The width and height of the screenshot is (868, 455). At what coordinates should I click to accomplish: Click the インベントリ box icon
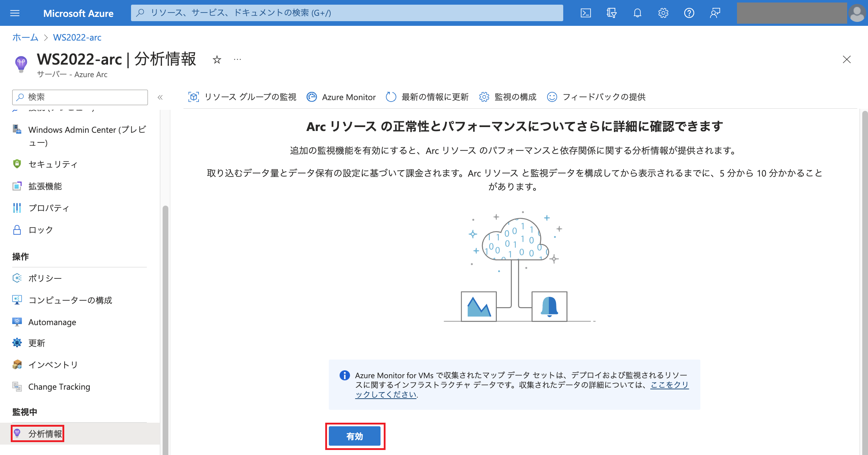tap(17, 365)
